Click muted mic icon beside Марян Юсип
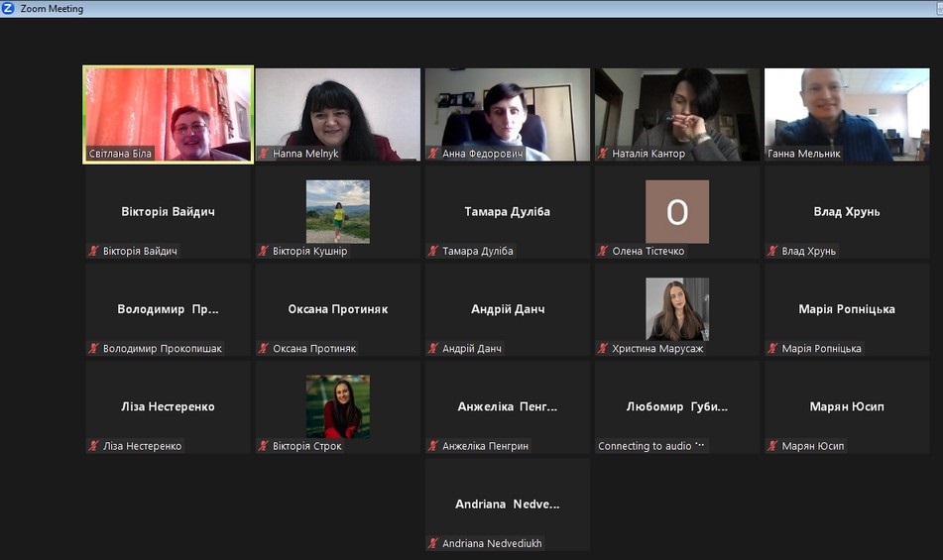This screenshot has height=560, width=943. tap(772, 446)
